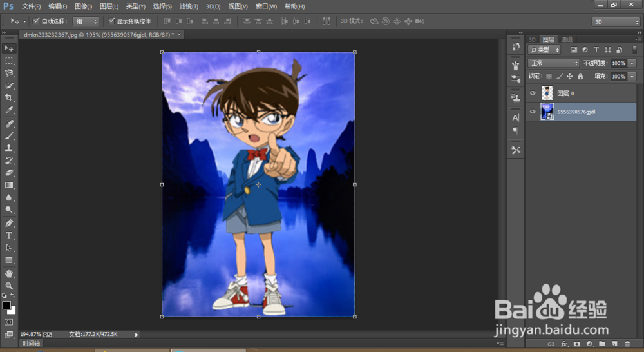Select the Eyedropper tool
Viewport: 644px width, 352px height.
pos(8,110)
